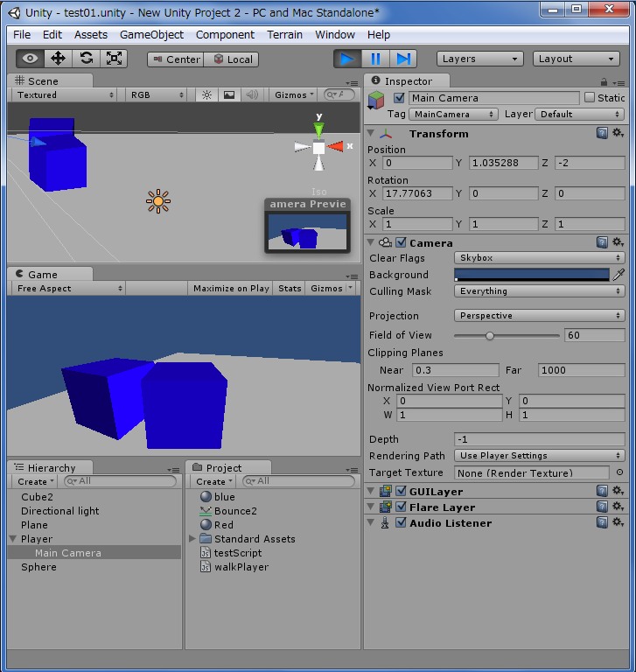This screenshot has height=672, width=636.
Task: Click the Position Y input field
Action: [x=503, y=163]
